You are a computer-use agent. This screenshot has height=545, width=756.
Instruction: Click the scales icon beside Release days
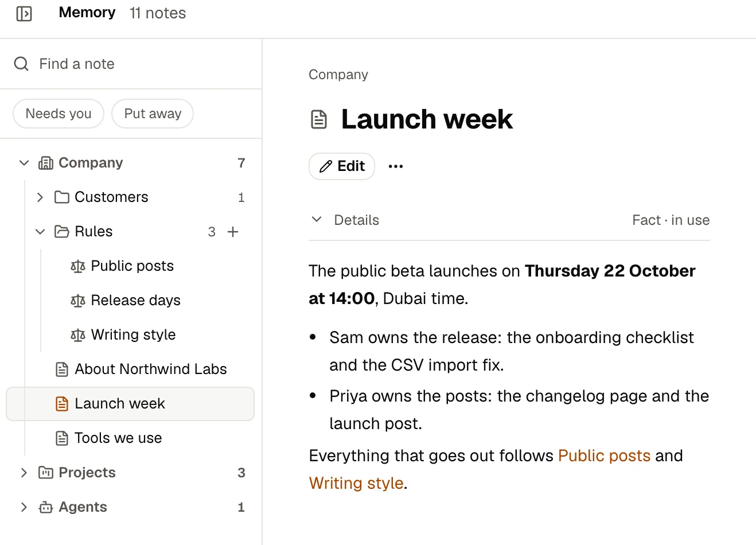click(78, 301)
